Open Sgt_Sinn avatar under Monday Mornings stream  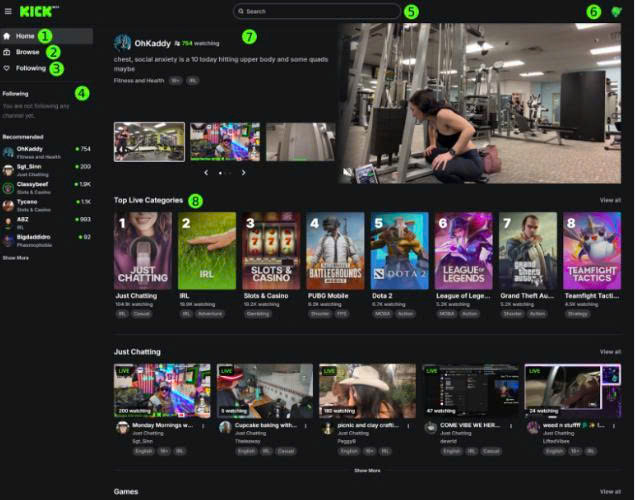[x=122, y=428]
